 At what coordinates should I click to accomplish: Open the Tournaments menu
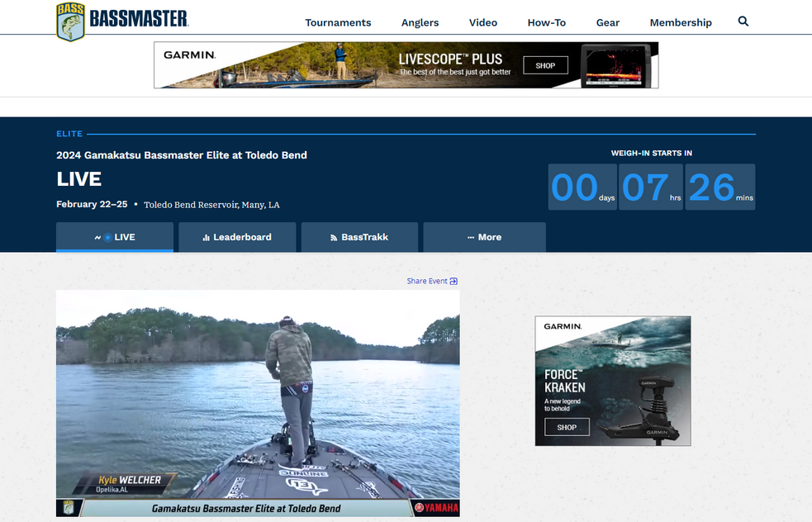(x=338, y=23)
